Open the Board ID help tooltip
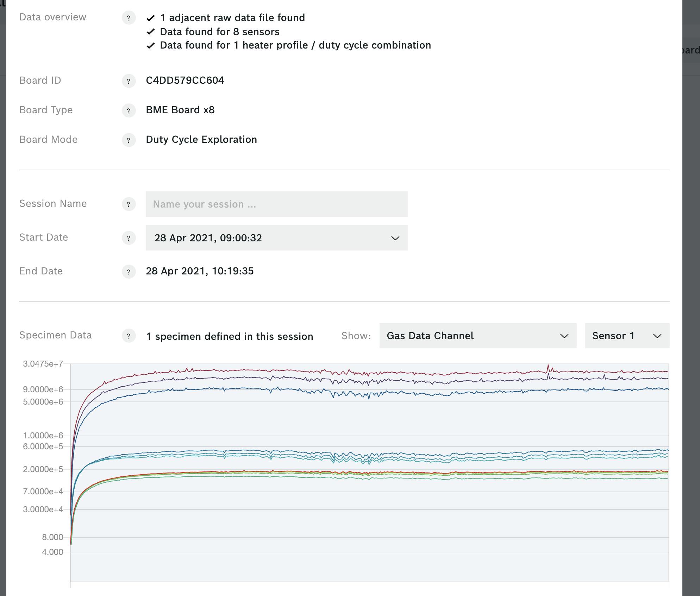This screenshot has height=596, width=700. [128, 81]
